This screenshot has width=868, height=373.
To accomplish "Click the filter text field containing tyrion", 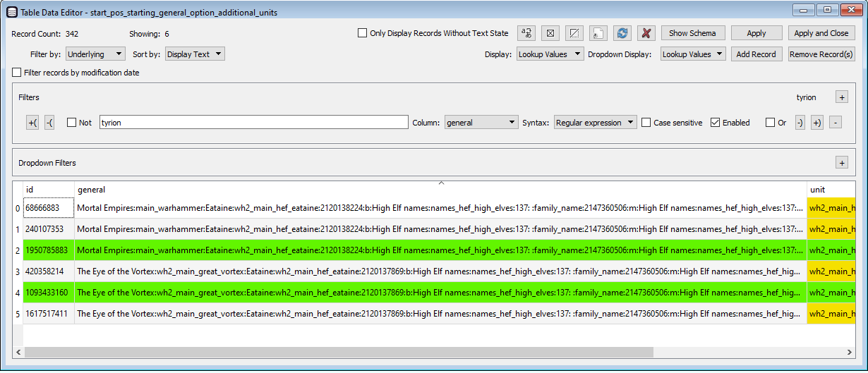I will point(253,123).
